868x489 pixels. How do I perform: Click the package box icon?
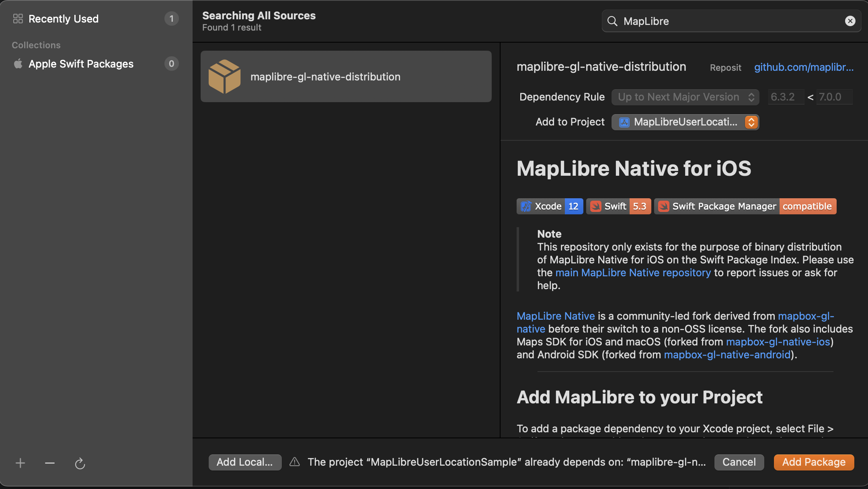[224, 76]
